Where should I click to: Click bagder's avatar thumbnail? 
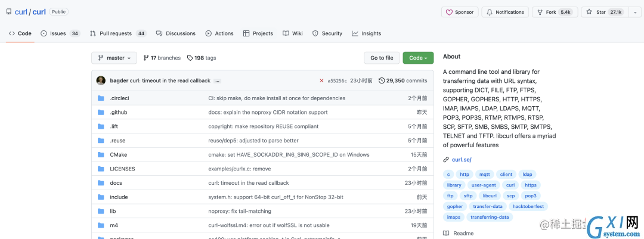click(101, 80)
